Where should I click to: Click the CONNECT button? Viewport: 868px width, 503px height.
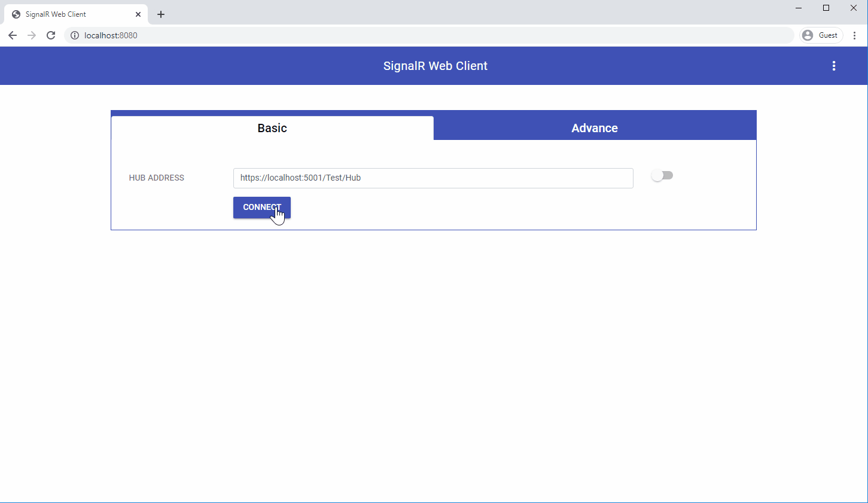[262, 208]
